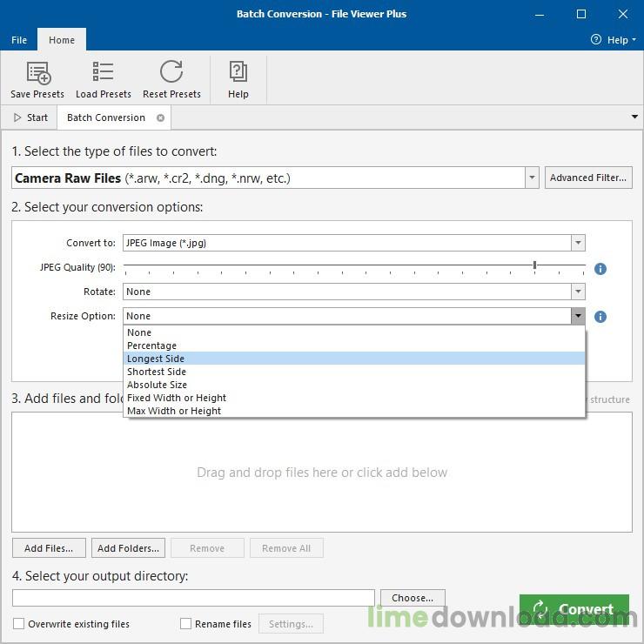Screen dimensions: 644x644
Task: Click the Save Presets icon
Action: pyautogui.click(x=38, y=73)
